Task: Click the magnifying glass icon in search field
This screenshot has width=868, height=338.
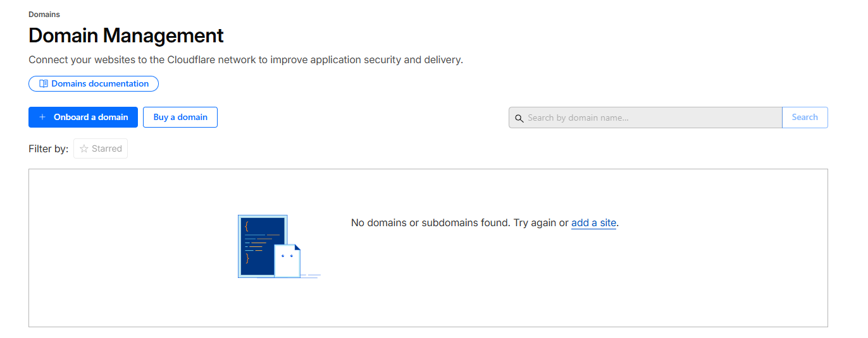Action: (x=519, y=118)
